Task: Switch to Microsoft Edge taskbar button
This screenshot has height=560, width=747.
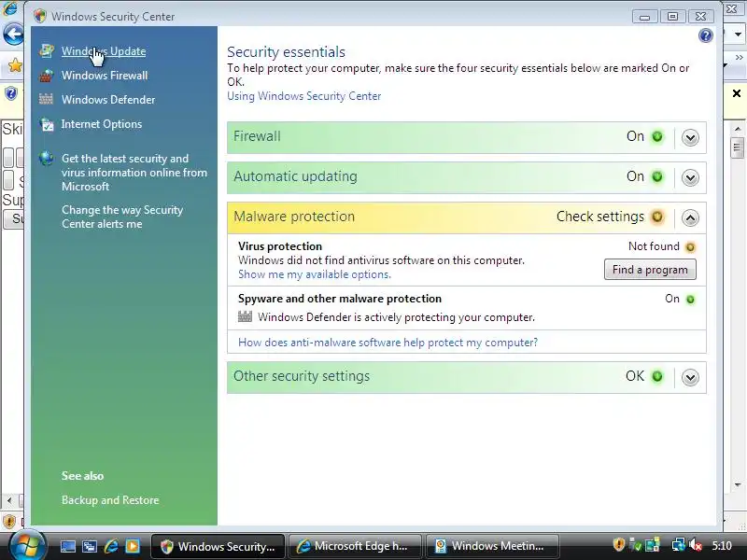Action: pos(355,546)
